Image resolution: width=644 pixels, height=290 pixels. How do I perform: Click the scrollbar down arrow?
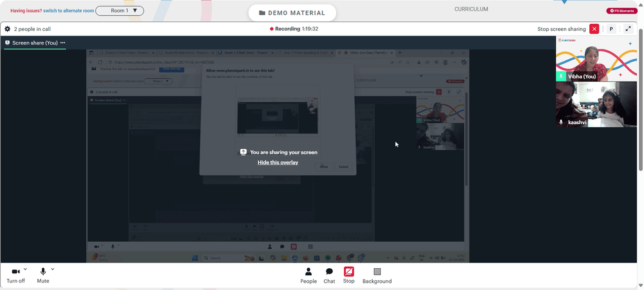pos(641,286)
